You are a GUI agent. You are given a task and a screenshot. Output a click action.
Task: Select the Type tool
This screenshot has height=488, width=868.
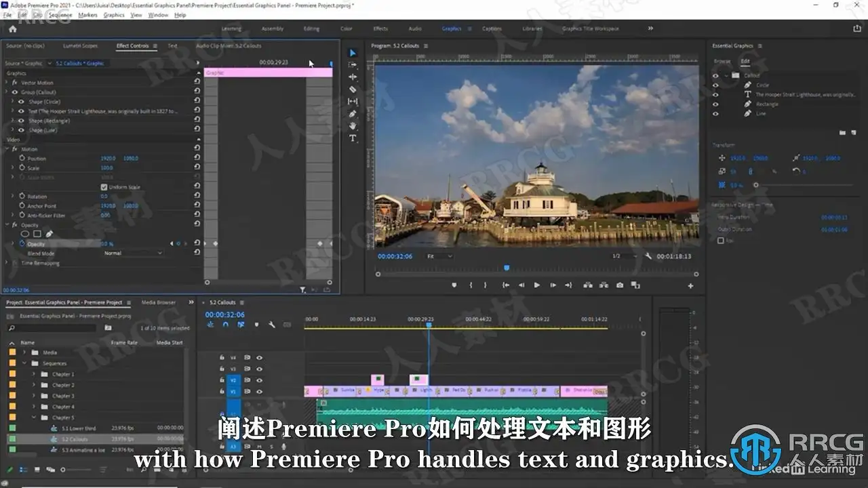click(353, 138)
